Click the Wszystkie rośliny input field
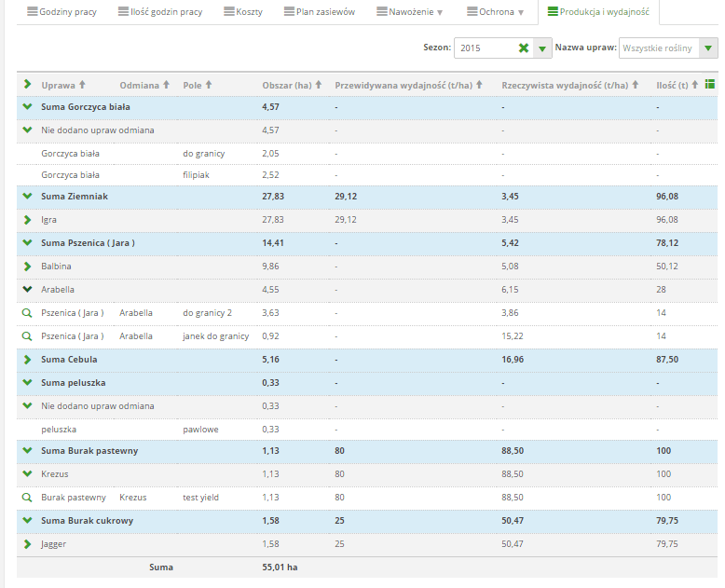 pos(659,48)
